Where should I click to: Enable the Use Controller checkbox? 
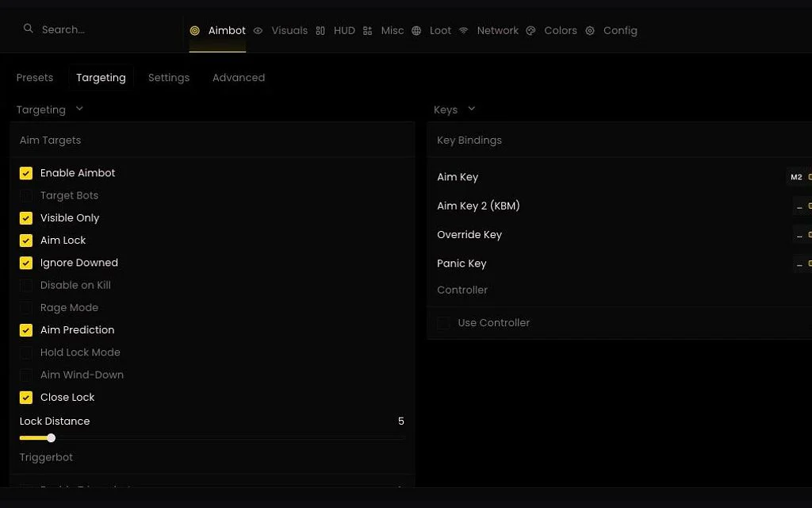444,323
